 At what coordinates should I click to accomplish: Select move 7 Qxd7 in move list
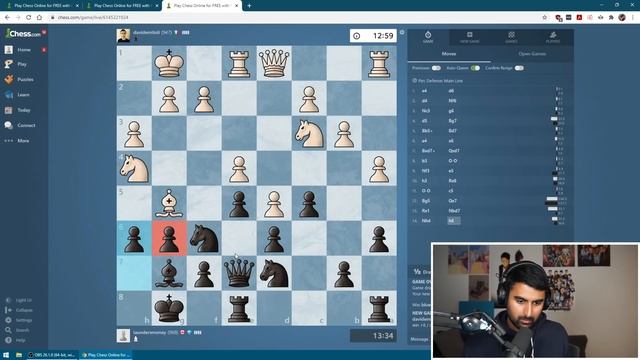(x=453, y=151)
